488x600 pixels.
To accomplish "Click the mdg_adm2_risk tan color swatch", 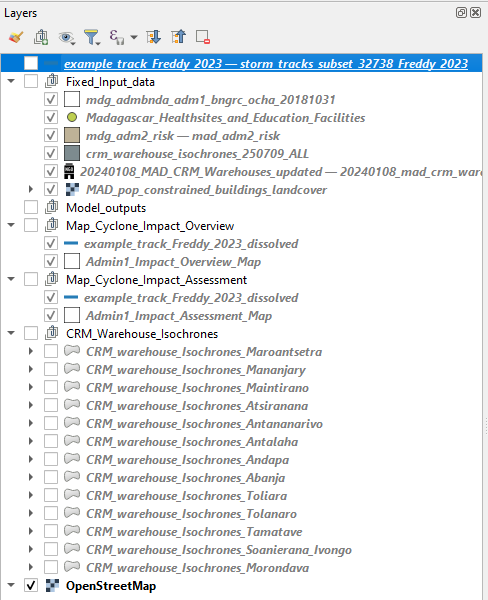I will pyautogui.click(x=72, y=135).
